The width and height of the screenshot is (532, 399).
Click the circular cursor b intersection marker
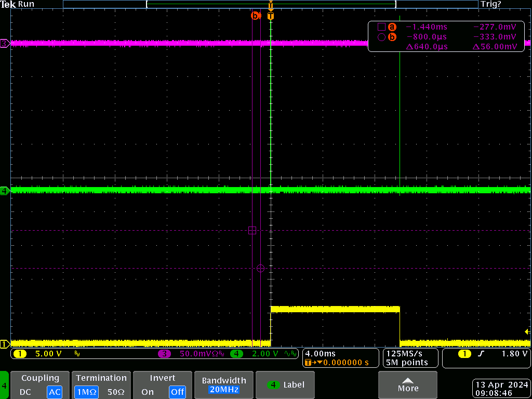tap(260, 269)
